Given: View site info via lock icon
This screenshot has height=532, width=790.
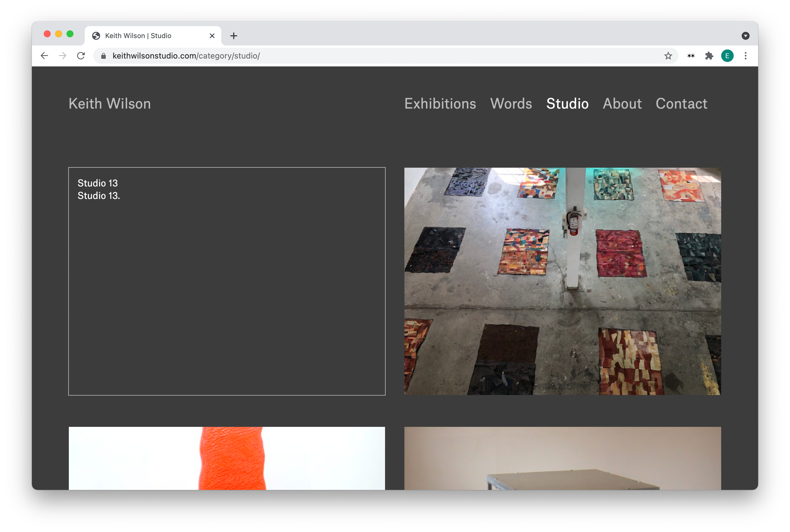Looking at the screenshot, I should (104, 56).
